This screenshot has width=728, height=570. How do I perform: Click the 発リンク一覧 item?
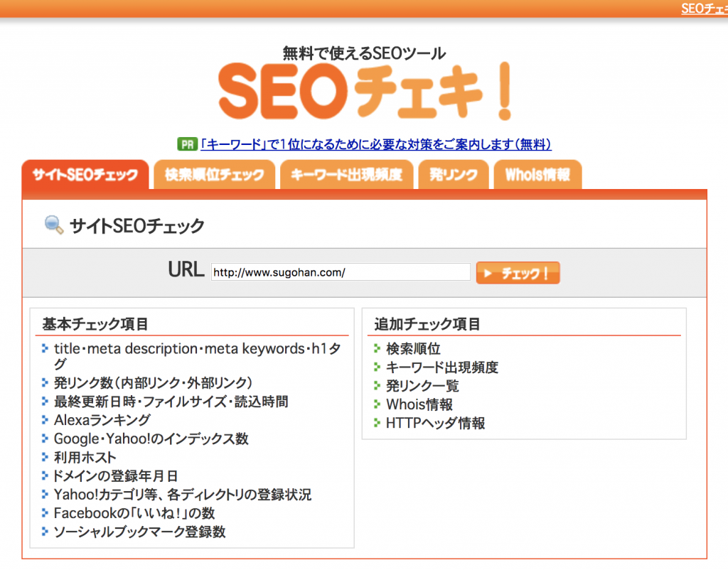[422, 386]
